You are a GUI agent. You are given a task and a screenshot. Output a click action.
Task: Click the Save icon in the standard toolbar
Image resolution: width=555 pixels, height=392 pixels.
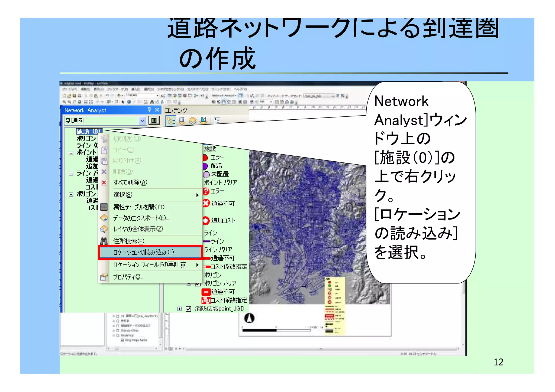coord(74,96)
